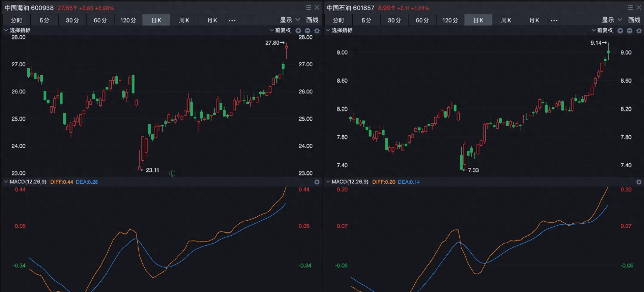Click 中国海油 600938 stock title
Image resolution: width=644 pixels, height=292 pixels.
click(x=29, y=8)
